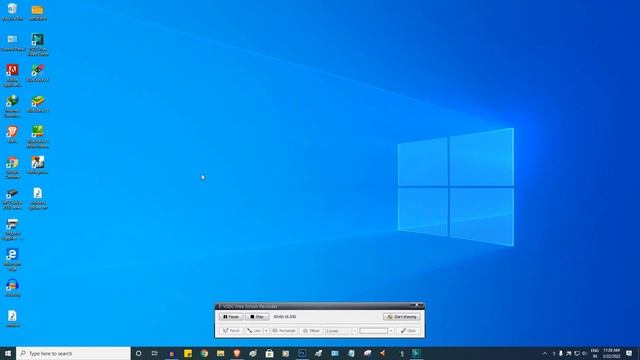
Task: Select the red Adobe application desktop shortcut
Action: pos(12,76)
